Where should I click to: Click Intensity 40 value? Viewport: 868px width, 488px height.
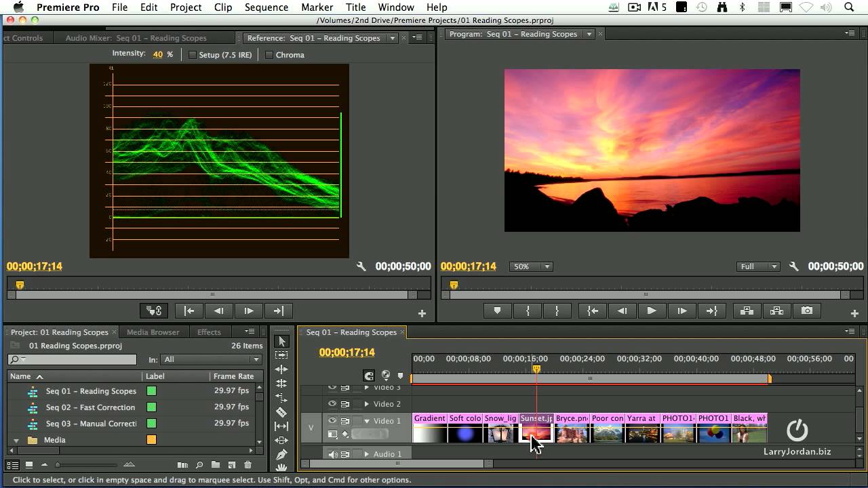point(157,54)
